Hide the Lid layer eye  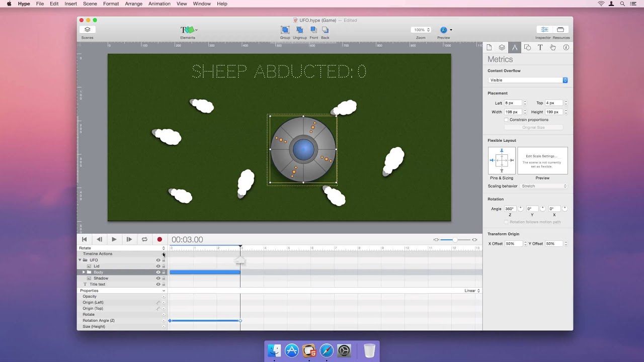click(x=158, y=266)
